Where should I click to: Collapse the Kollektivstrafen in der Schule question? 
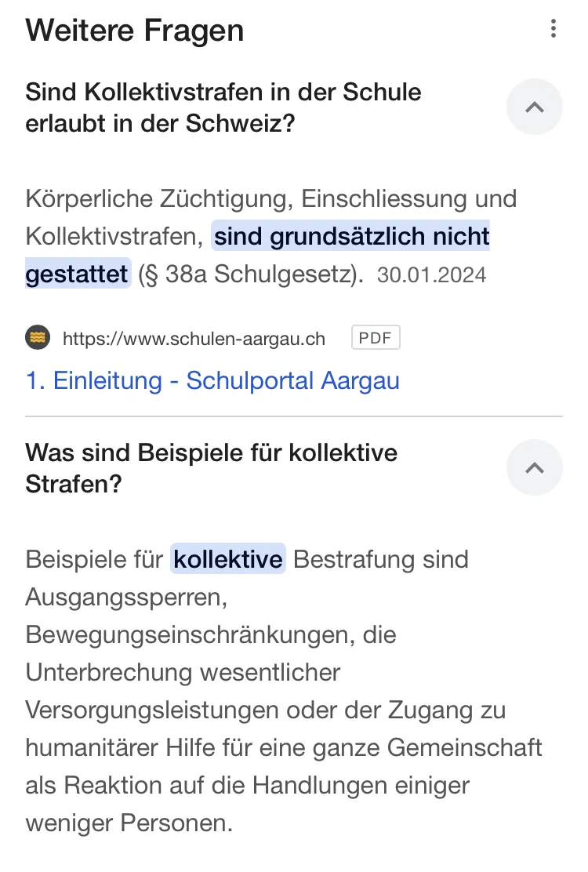click(x=535, y=107)
